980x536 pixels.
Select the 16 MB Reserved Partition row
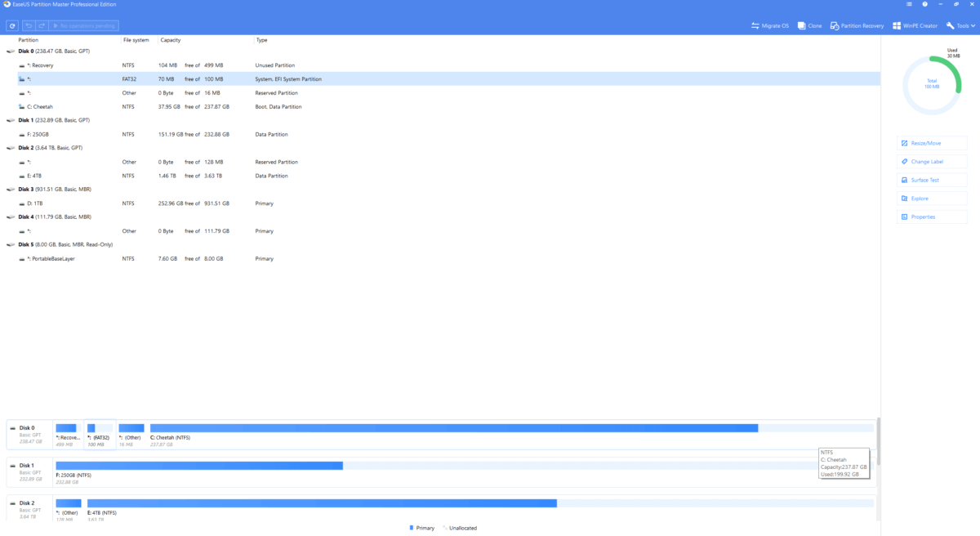click(x=442, y=93)
